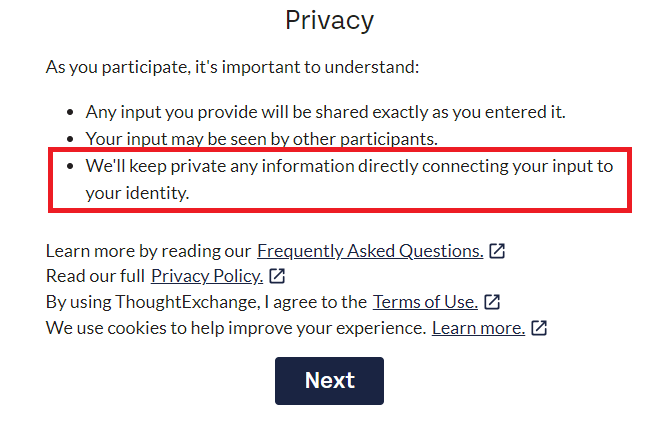Viewport: 656px width, 421px height.
Task: Open the full Privacy Policy link
Action: (x=207, y=276)
